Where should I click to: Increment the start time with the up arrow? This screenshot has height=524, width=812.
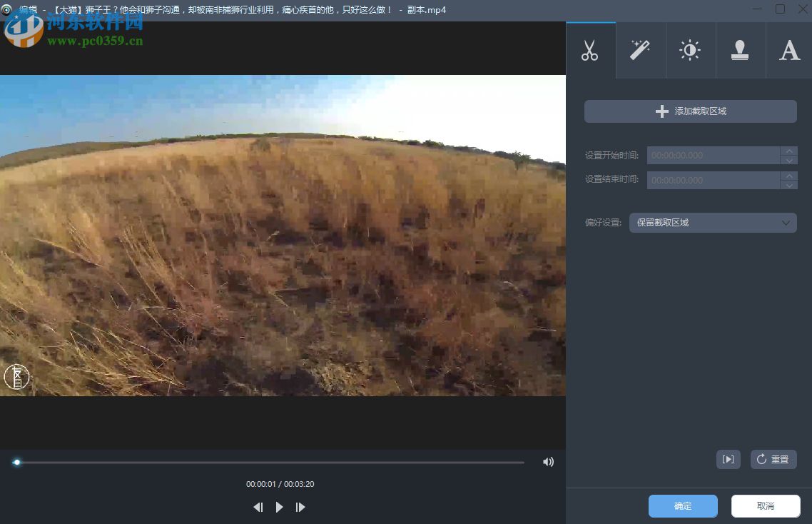tap(790, 151)
